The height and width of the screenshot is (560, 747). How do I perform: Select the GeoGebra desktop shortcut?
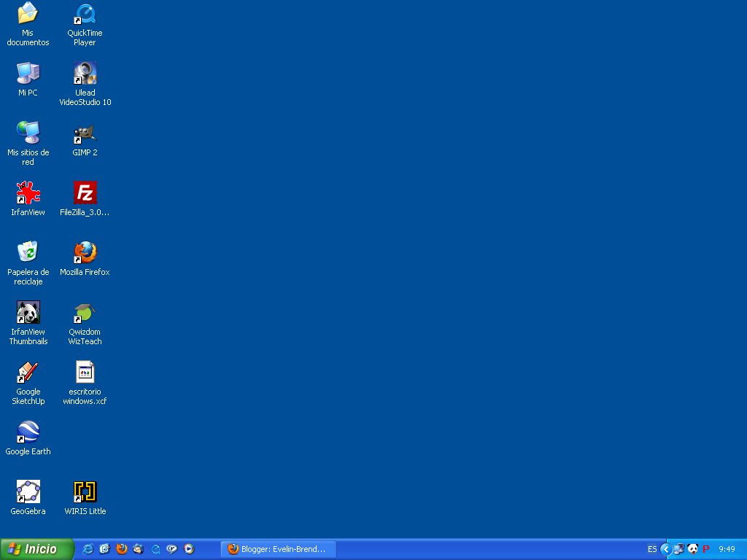tap(28, 491)
